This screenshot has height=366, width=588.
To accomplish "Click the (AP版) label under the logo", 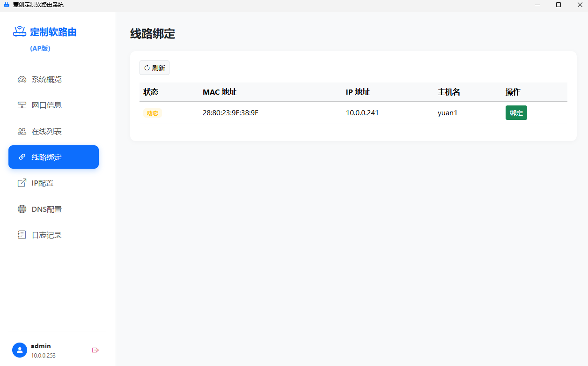I will click(x=41, y=48).
